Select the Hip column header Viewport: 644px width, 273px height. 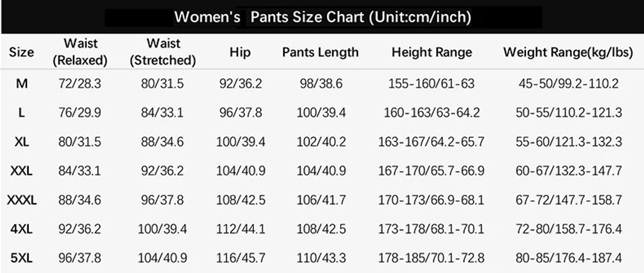click(x=240, y=52)
